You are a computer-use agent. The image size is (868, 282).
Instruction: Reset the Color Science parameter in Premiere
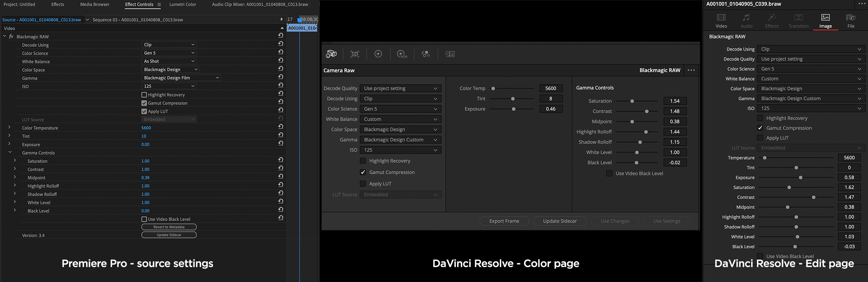(281, 52)
